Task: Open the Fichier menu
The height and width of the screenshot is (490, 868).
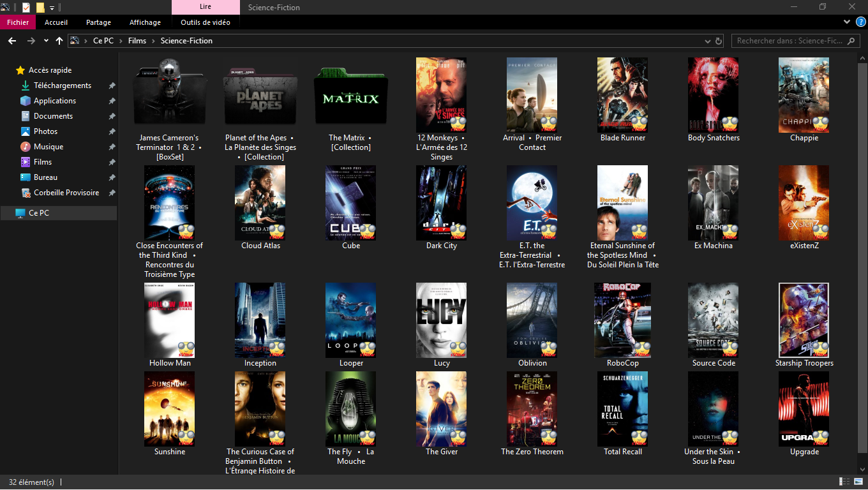Action: (x=18, y=22)
